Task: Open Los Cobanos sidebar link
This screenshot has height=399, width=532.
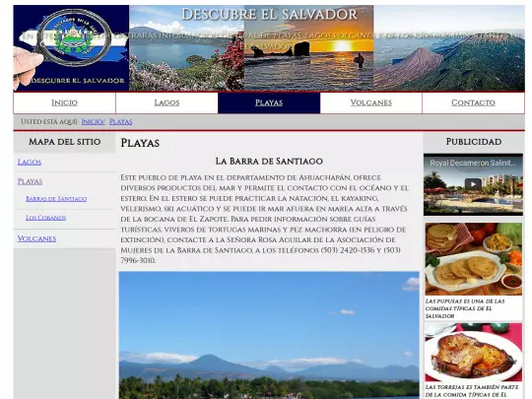Action: pyautogui.click(x=45, y=218)
